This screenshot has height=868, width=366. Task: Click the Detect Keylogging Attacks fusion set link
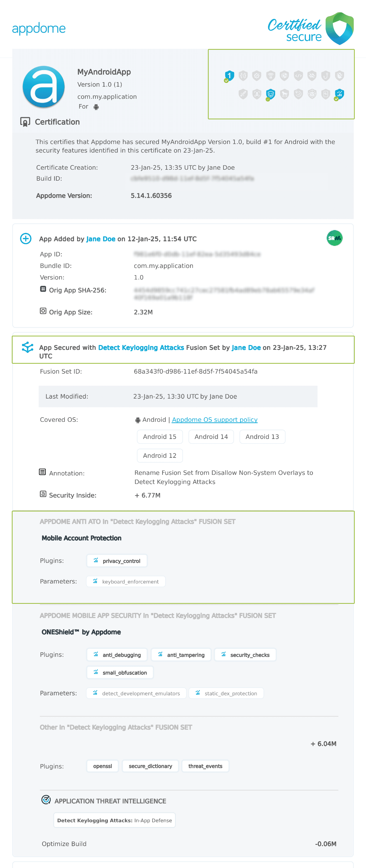click(141, 347)
